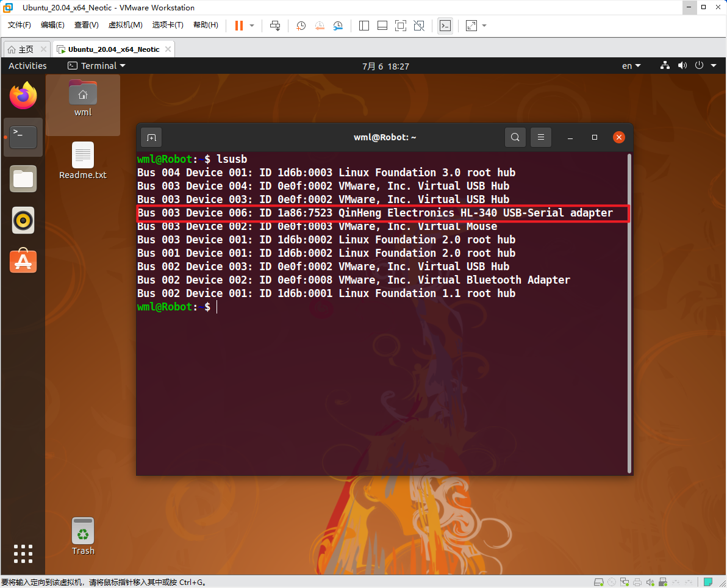Click the Terminal icon in the dock
Screen dimensions: 727x588
(x=23, y=137)
